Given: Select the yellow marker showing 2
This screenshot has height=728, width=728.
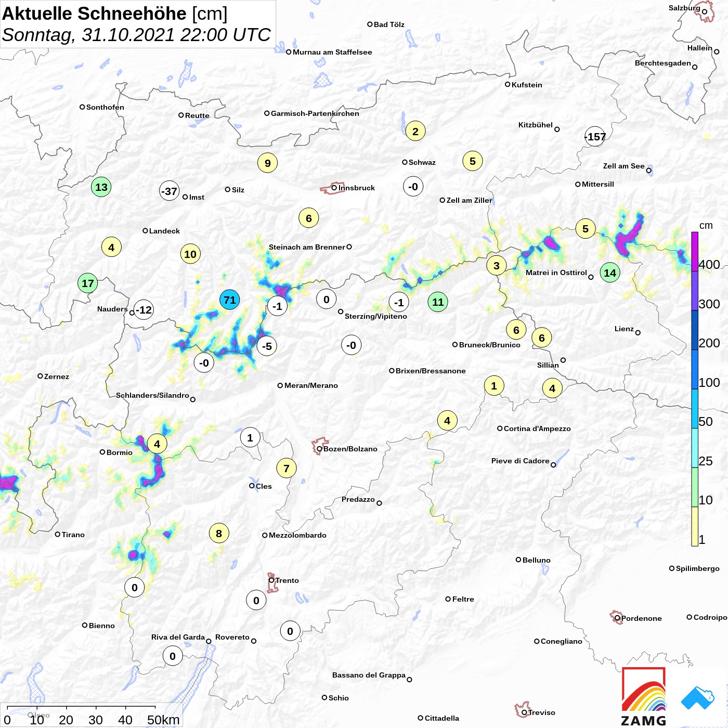Looking at the screenshot, I should [415, 131].
